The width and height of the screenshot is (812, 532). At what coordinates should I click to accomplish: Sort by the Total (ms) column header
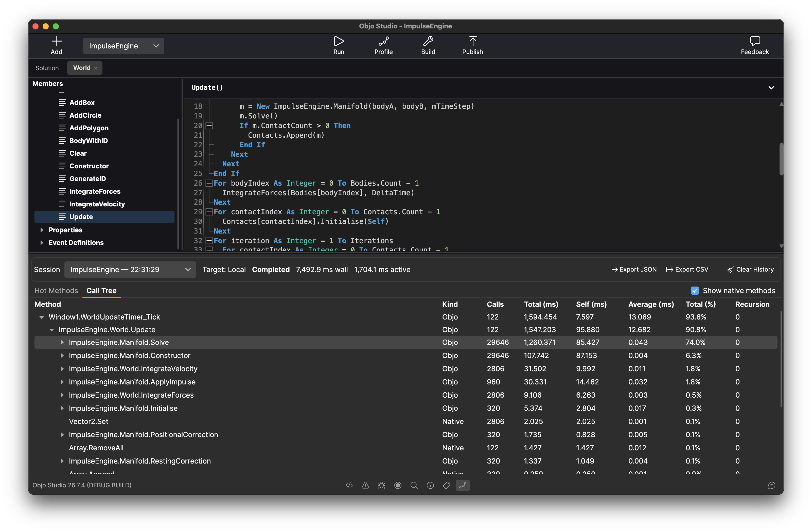pos(541,304)
